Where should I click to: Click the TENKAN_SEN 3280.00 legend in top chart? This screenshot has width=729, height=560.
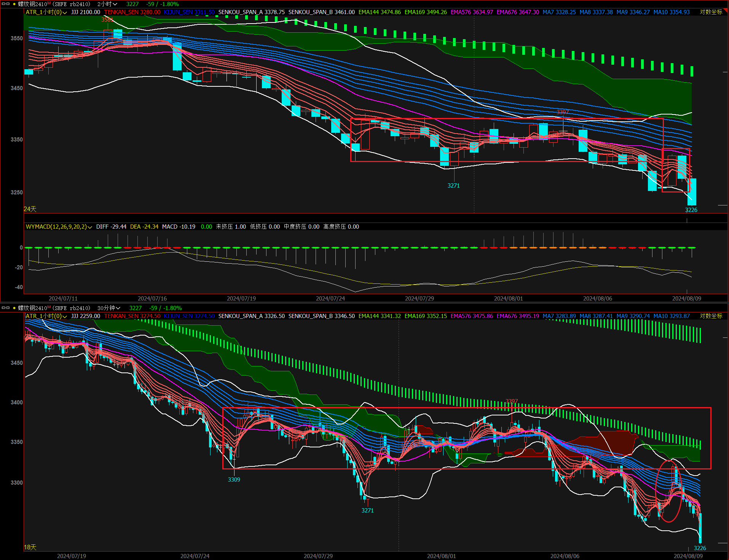pos(132,12)
